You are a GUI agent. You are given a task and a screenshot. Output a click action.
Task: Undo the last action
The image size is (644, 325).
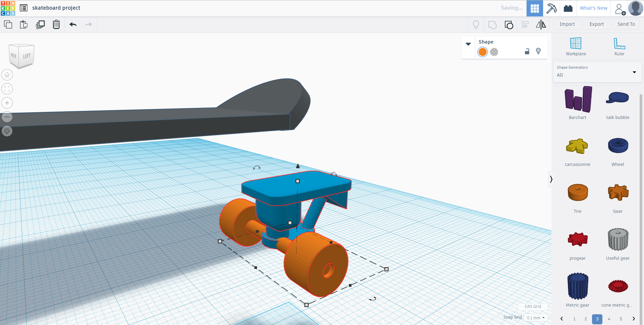(73, 24)
